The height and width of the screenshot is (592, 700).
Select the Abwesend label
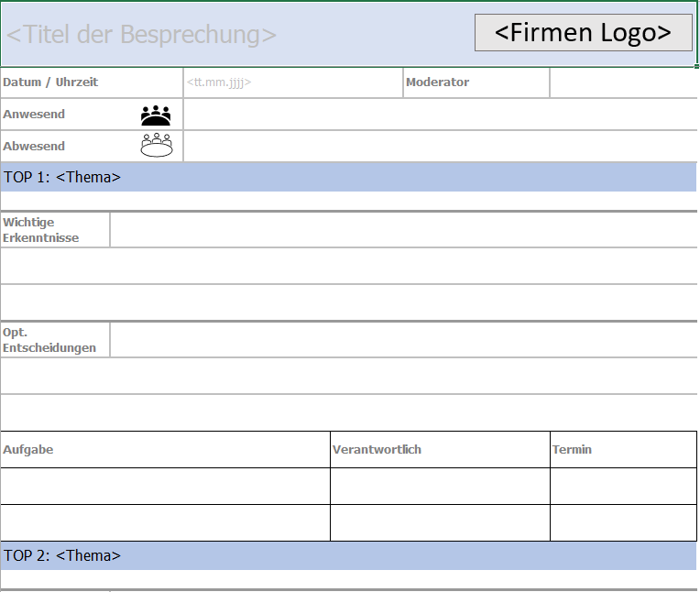point(34,147)
